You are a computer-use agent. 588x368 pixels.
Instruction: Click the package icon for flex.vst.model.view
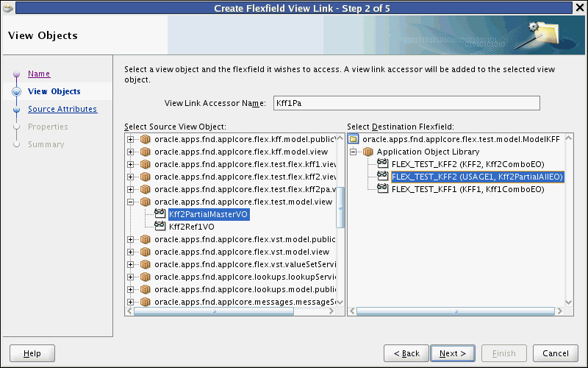145,252
